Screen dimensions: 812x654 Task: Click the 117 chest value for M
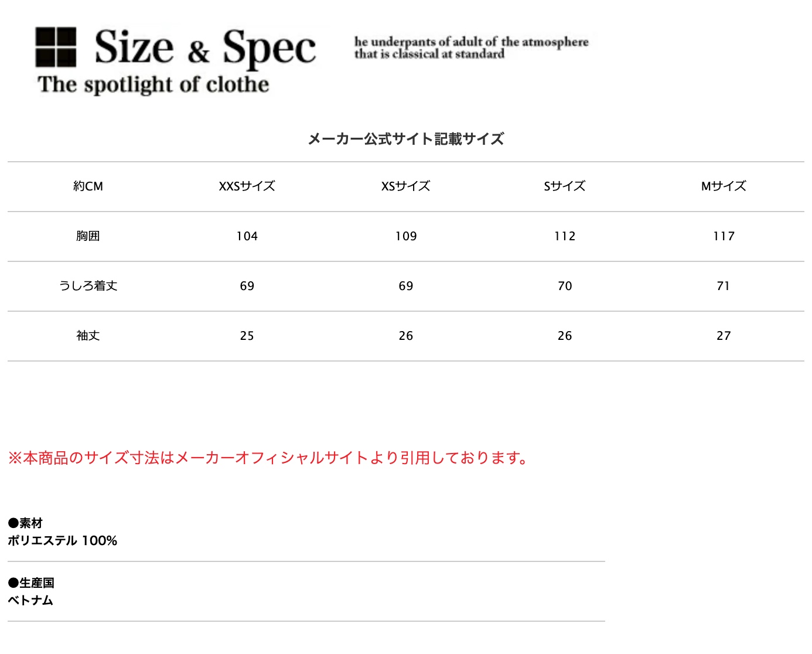pos(724,236)
